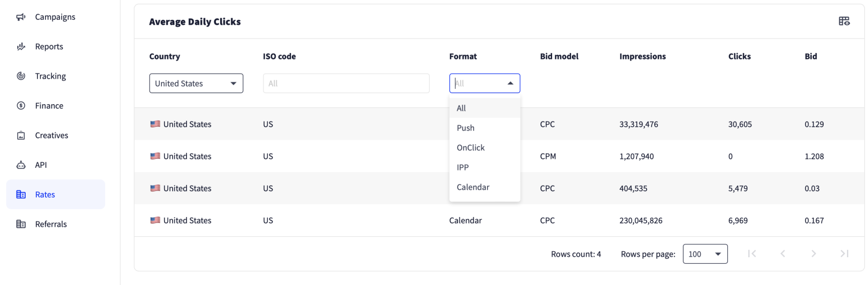
Task: Click the Reports chart icon
Action: (21, 47)
